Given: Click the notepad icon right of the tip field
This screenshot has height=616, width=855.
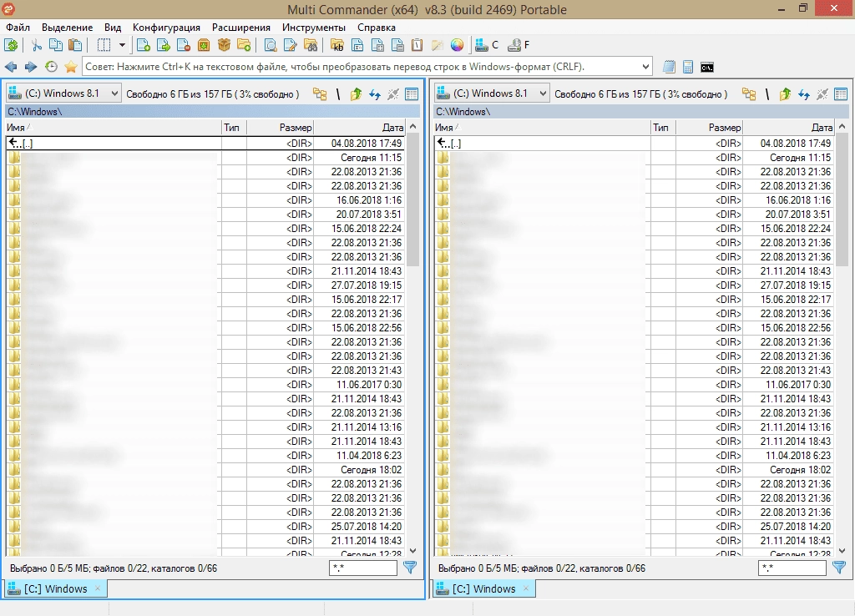Looking at the screenshot, I should point(669,67).
